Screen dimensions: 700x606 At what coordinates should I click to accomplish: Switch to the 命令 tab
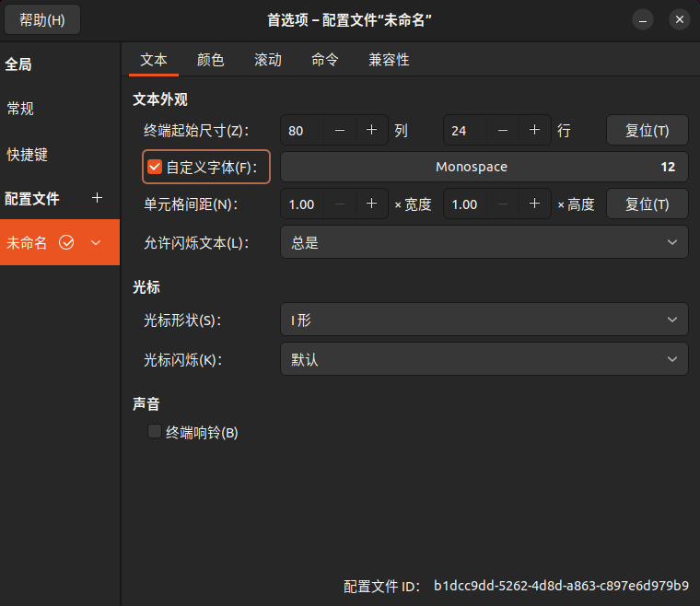click(324, 60)
